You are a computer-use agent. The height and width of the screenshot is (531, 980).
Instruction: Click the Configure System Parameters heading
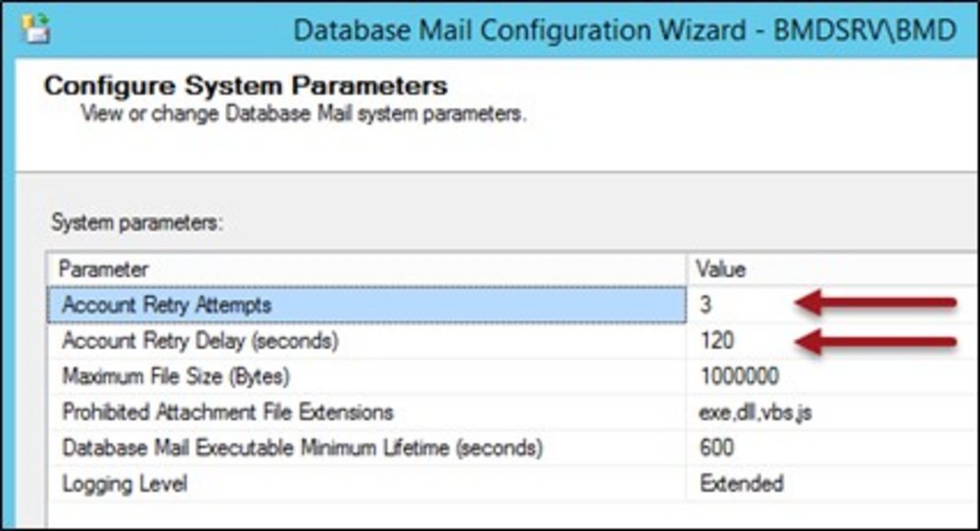(x=246, y=85)
